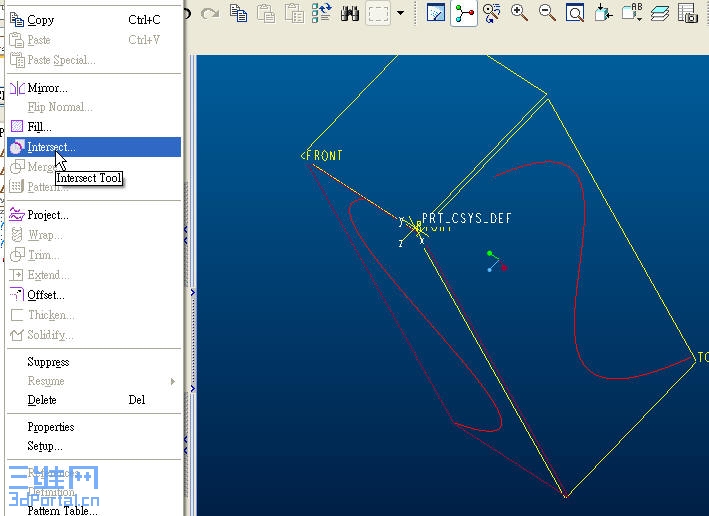Click the Trim... menu entry

click(x=94, y=255)
